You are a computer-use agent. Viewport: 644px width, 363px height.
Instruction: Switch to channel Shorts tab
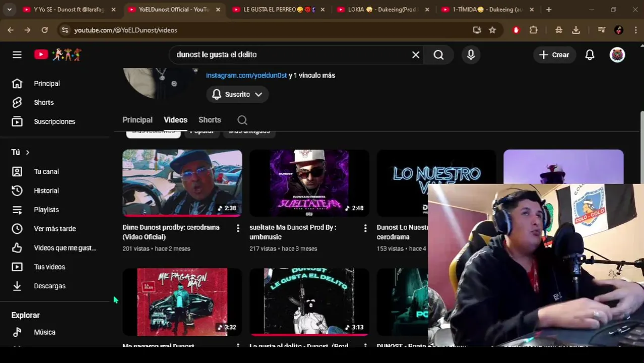click(x=210, y=120)
